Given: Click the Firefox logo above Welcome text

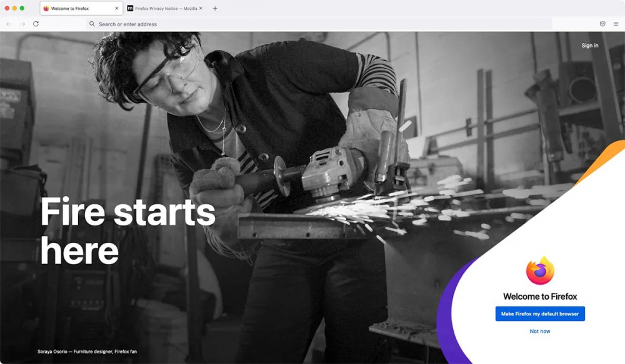Looking at the screenshot, I should pos(540,271).
